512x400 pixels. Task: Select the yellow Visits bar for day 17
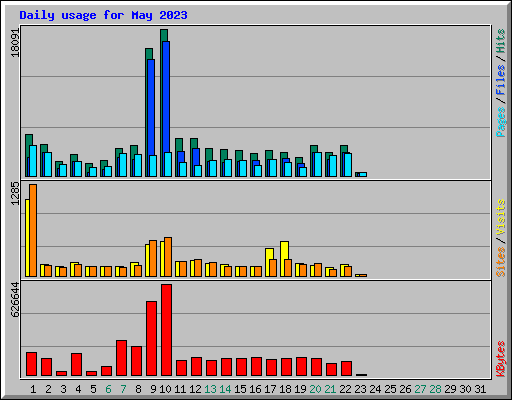[x=269, y=254]
